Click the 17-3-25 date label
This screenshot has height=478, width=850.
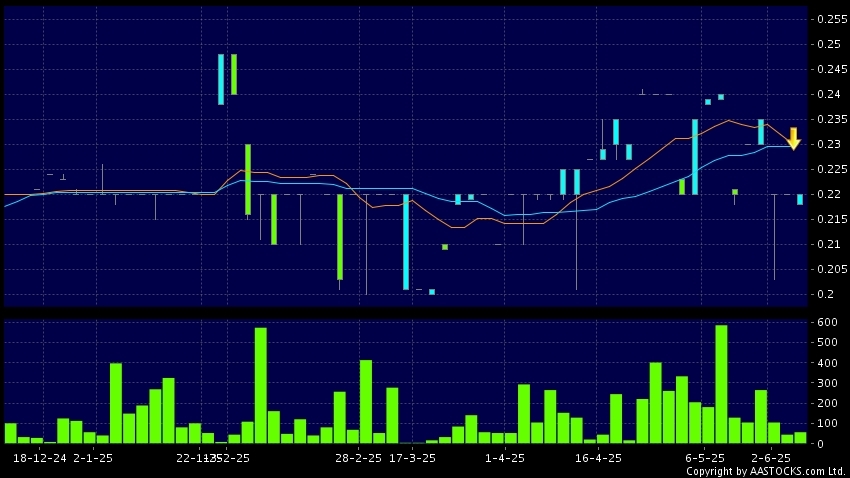point(413,458)
